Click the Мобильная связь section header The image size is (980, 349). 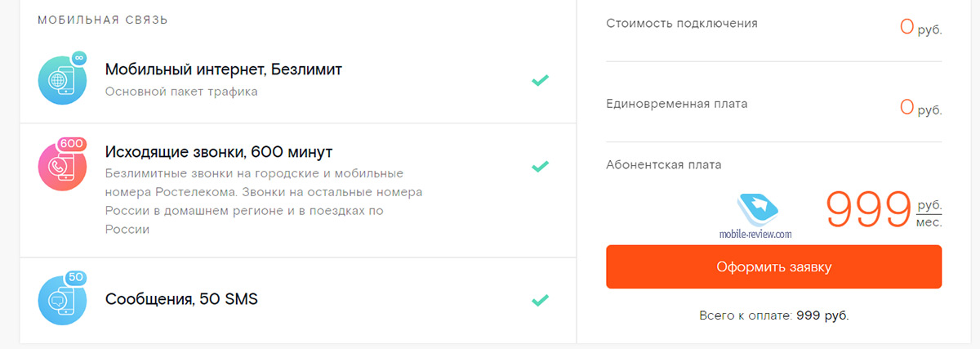pyautogui.click(x=103, y=20)
